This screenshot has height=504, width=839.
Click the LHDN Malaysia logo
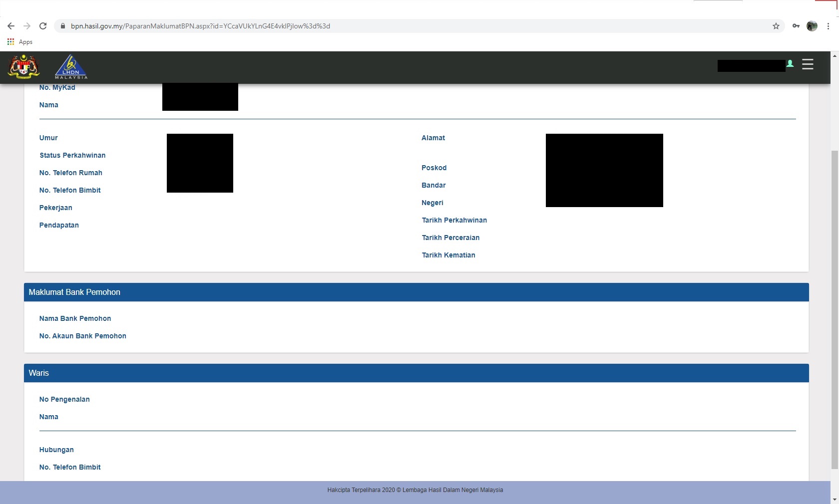click(x=71, y=67)
